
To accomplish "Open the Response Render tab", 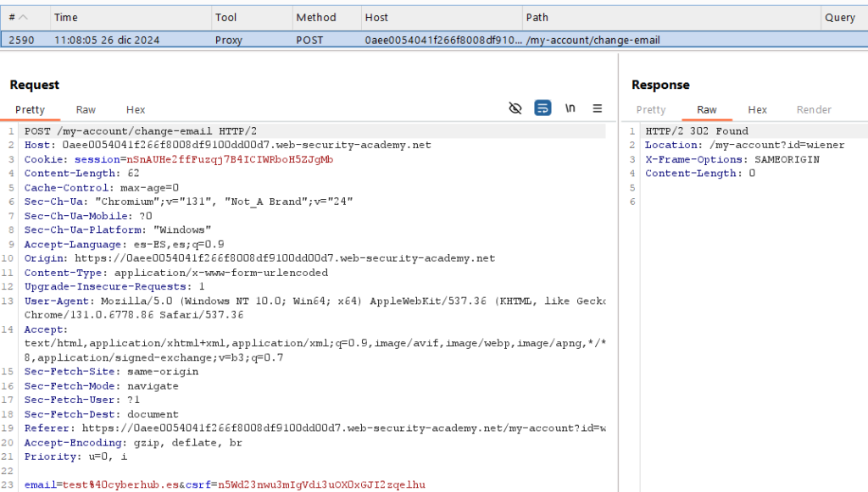I will [814, 109].
